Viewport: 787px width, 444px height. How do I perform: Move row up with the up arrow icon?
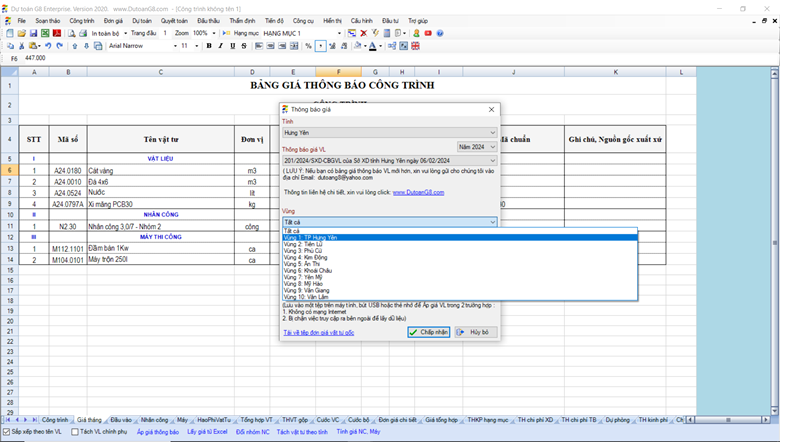pyautogui.click(x=75, y=46)
